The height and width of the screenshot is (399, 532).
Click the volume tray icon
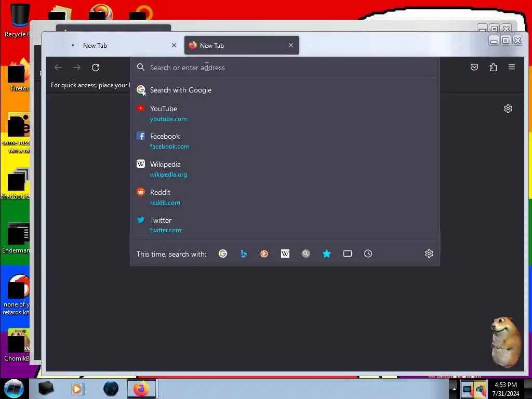[x=480, y=389]
